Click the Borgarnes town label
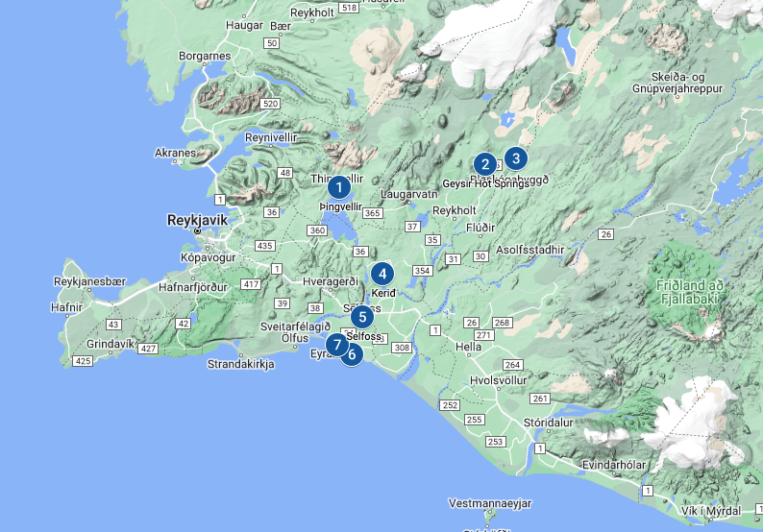 [206, 57]
